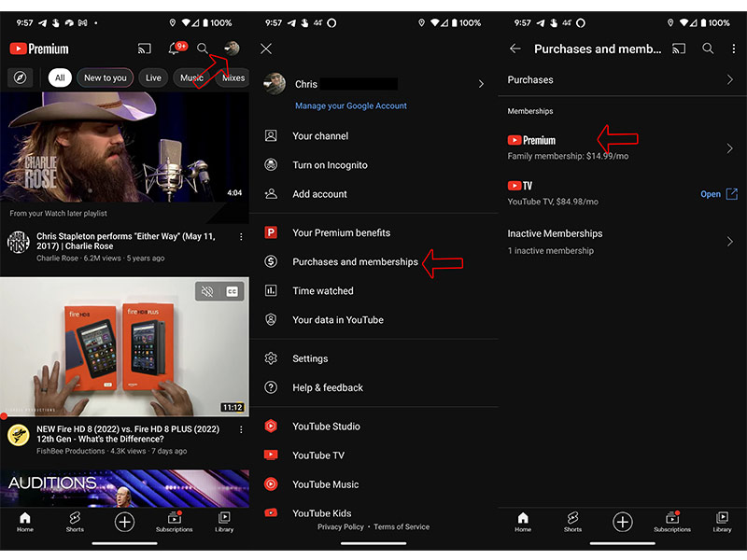Open Time watched menu item
Screen dimensions: 747x560
(373, 291)
